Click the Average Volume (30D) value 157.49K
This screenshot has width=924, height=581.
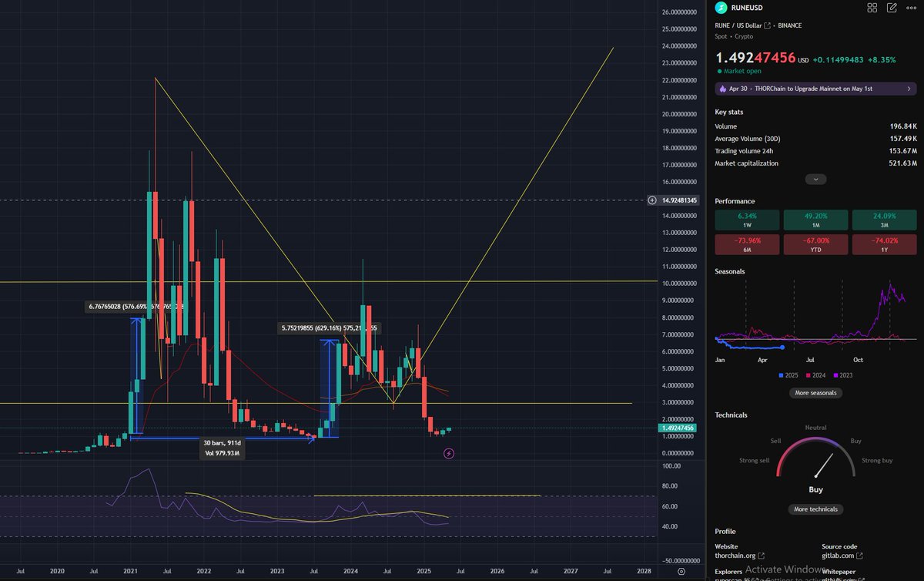click(x=902, y=139)
